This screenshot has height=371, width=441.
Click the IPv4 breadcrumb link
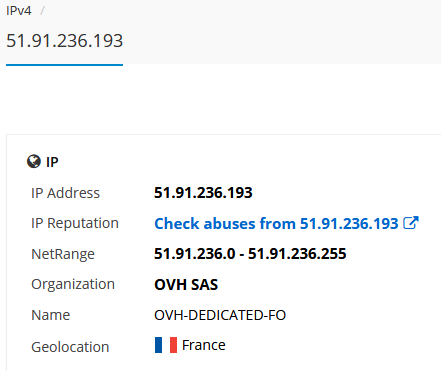tap(19, 11)
